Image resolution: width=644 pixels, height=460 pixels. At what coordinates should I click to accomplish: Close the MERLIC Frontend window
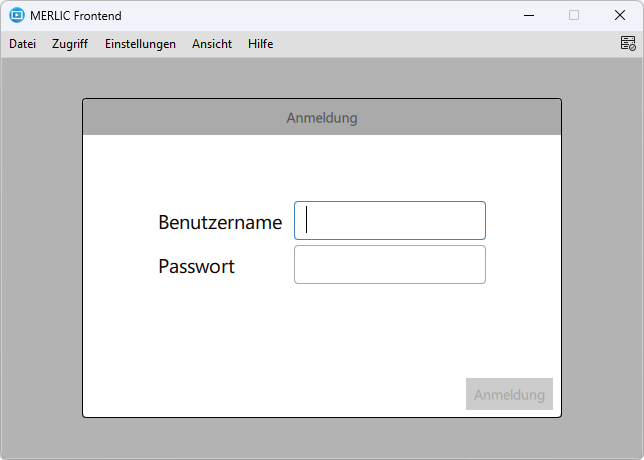[x=620, y=15]
